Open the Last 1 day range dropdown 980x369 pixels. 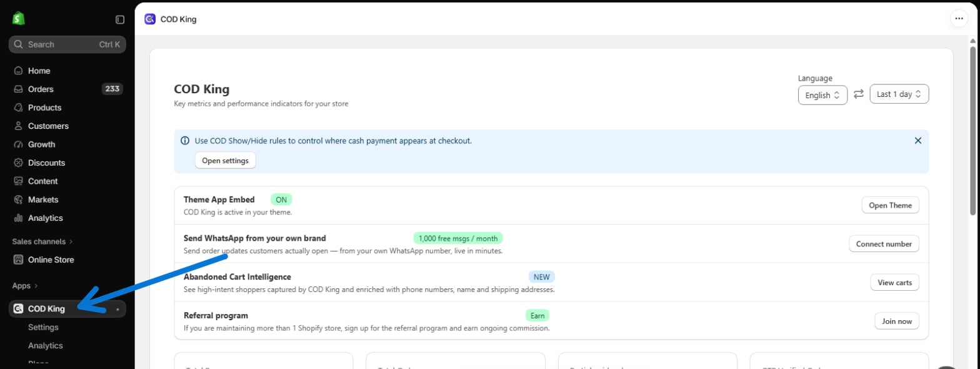coord(899,94)
